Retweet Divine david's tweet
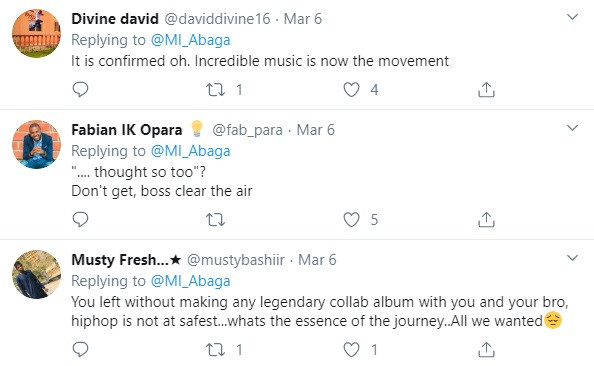 [x=215, y=90]
